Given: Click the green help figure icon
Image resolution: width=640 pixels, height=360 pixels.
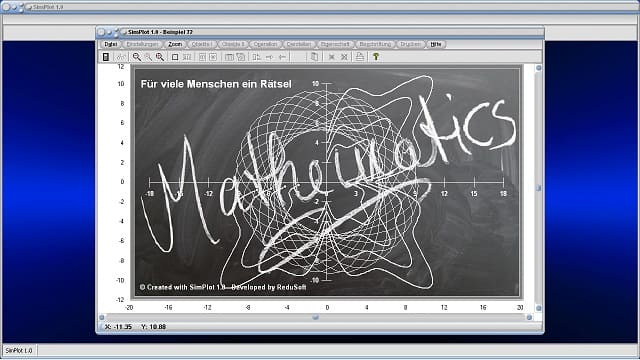Looking at the screenshot, I should 376,57.
